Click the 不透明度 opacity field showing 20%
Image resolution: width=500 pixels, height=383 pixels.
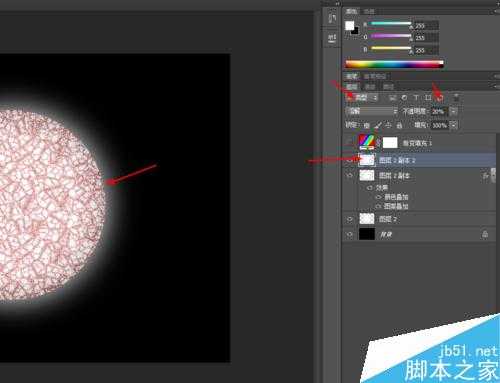[x=440, y=111]
